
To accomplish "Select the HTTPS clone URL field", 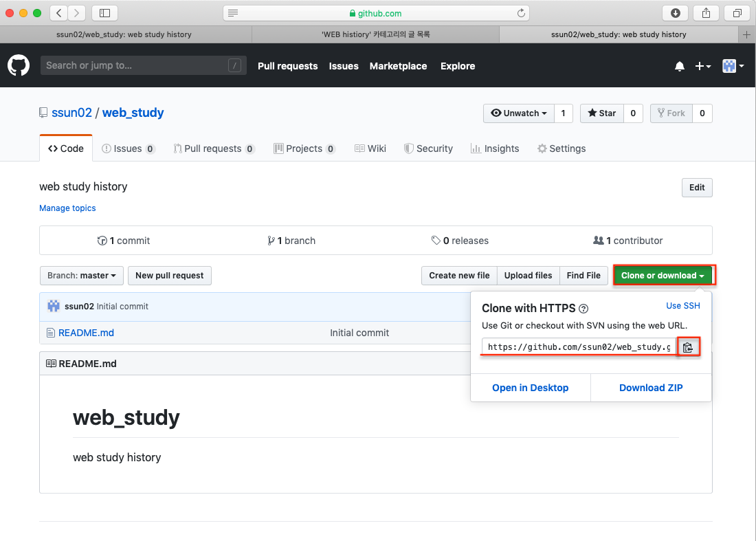I will tap(579, 347).
